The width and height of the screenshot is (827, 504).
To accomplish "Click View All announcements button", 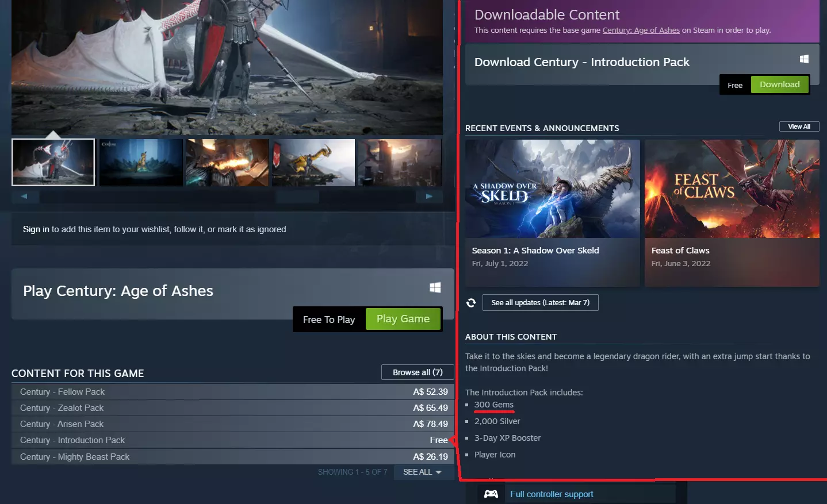I will (799, 126).
